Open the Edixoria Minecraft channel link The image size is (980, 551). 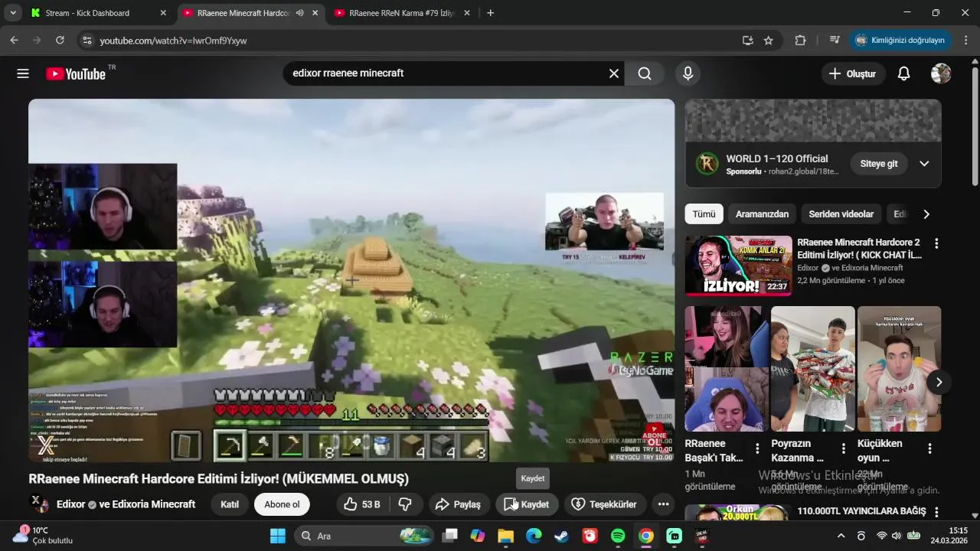click(x=154, y=504)
